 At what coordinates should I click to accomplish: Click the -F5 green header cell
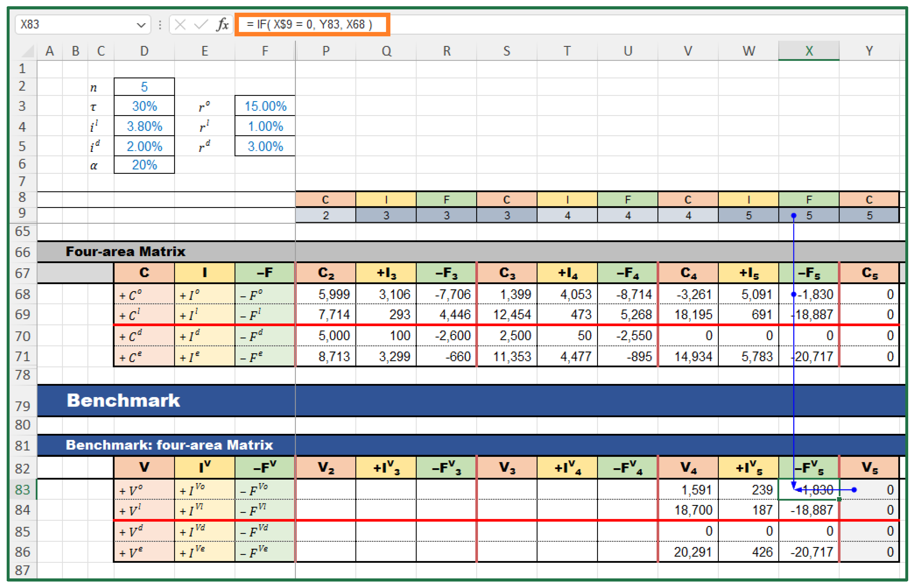click(x=809, y=273)
